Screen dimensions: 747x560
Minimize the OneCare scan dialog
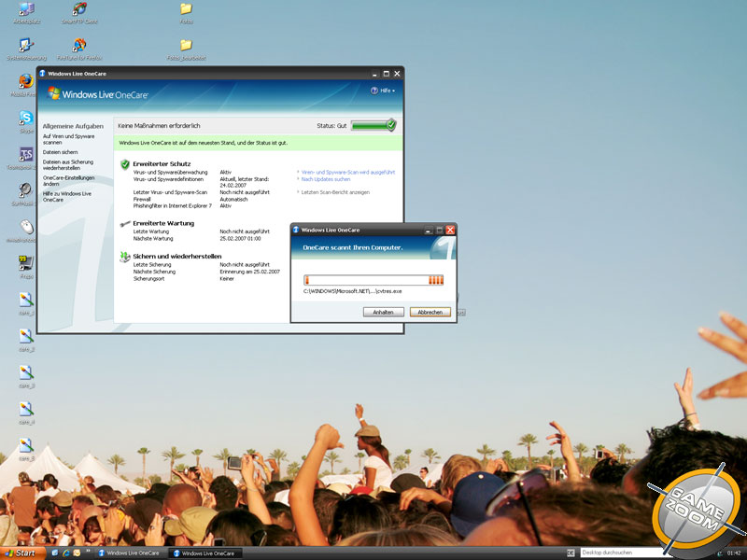click(429, 230)
